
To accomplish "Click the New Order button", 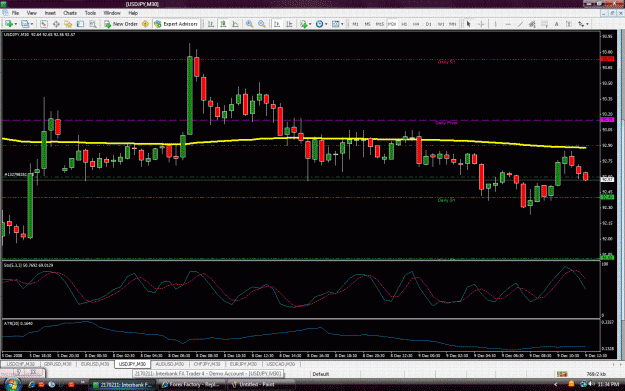I will pos(121,24).
